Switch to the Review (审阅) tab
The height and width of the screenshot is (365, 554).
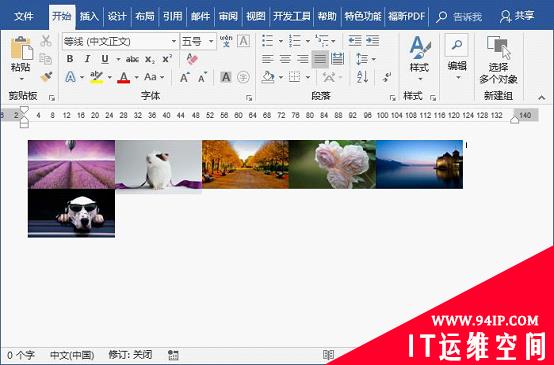click(x=228, y=16)
